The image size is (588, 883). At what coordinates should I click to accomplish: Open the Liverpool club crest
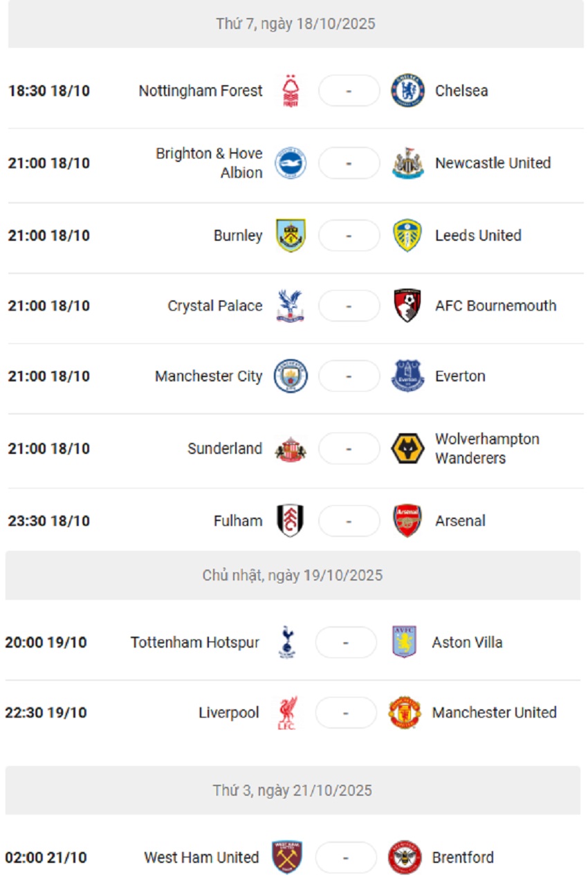(287, 713)
